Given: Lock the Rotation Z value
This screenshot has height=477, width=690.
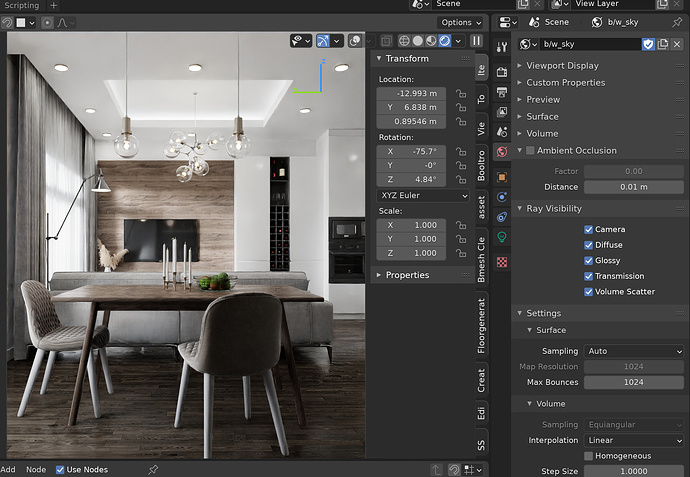Looking at the screenshot, I should [x=461, y=180].
